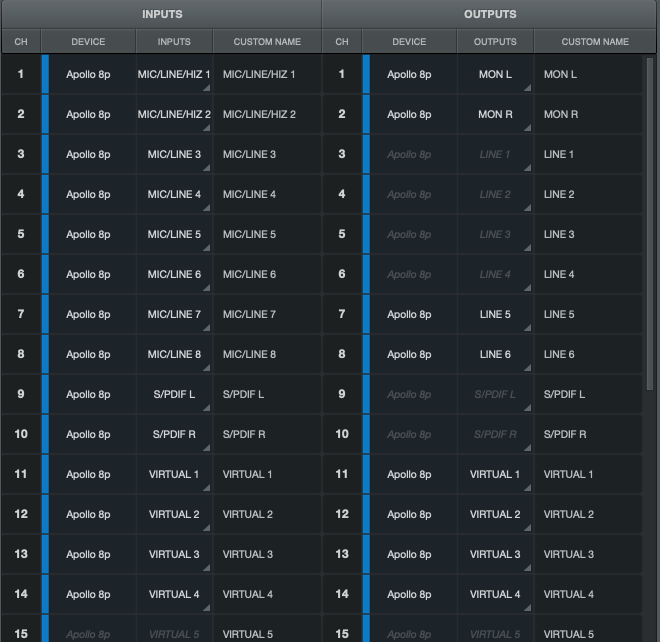The width and height of the screenshot is (660, 642).
Task: Click the outputs list vertical scrollbar
Action: (650, 223)
